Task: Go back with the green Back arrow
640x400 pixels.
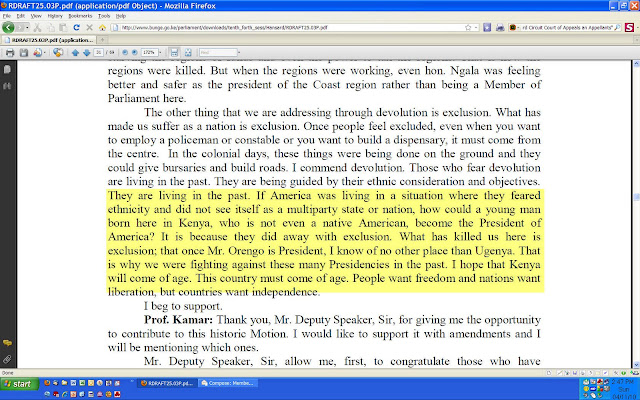Action: coord(8,27)
